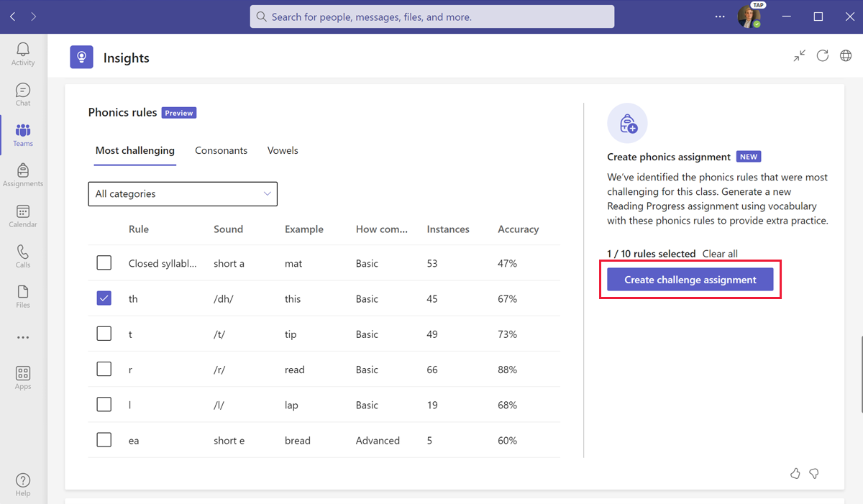Check the ea short e rule
The image size is (863, 504).
(104, 439)
